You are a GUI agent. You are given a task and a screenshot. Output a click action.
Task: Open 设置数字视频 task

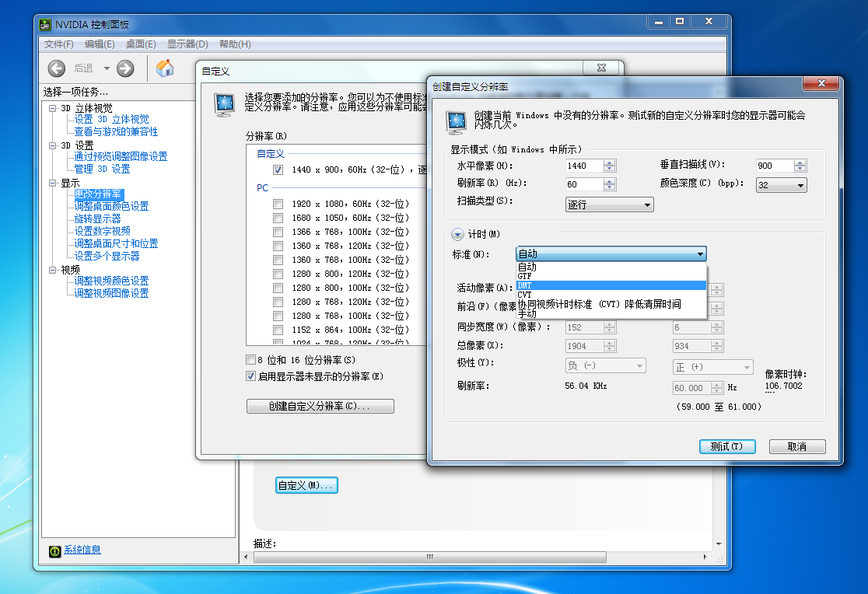[x=103, y=231]
